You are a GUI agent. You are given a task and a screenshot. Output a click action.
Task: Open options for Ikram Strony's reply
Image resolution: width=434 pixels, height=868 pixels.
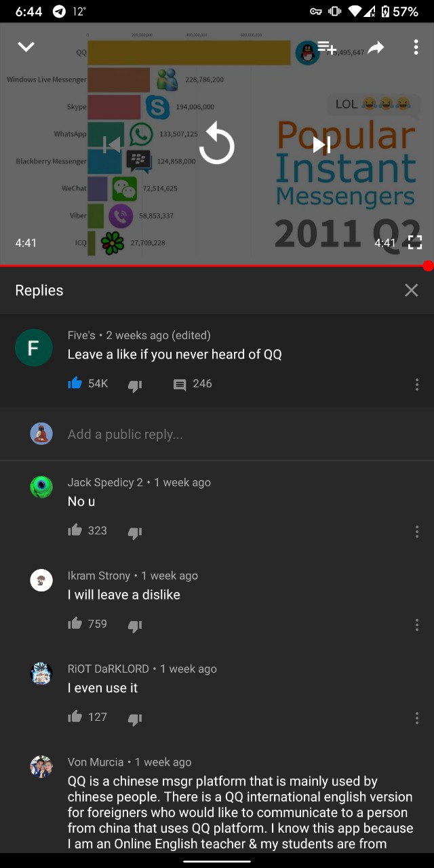click(x=416, y=625)
